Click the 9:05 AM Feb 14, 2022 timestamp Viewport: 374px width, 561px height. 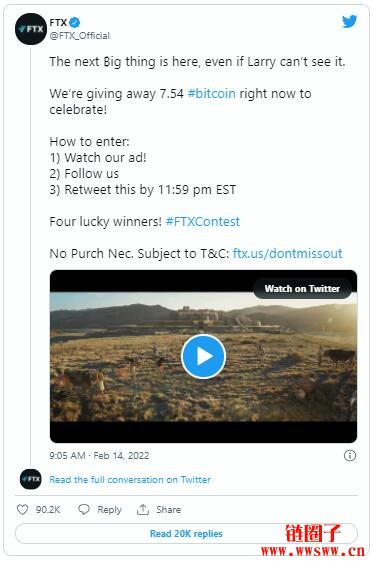pyautogui.click(x=99, y=455)
